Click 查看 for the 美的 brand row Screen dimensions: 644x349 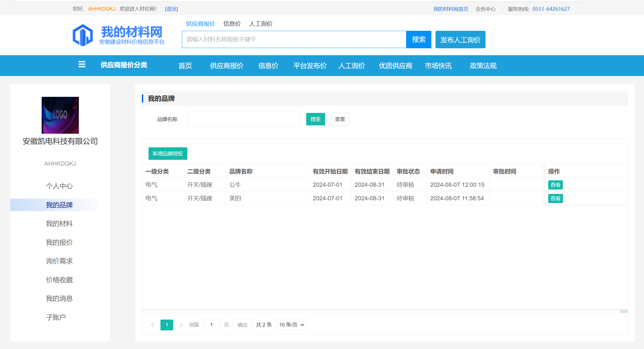click(x=555, y=199)
